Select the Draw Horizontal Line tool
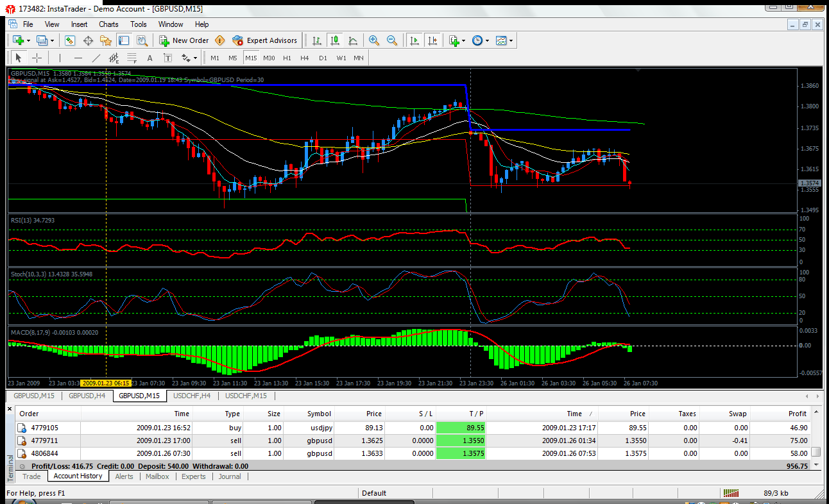829x504 pixels. tap(78, 58)
